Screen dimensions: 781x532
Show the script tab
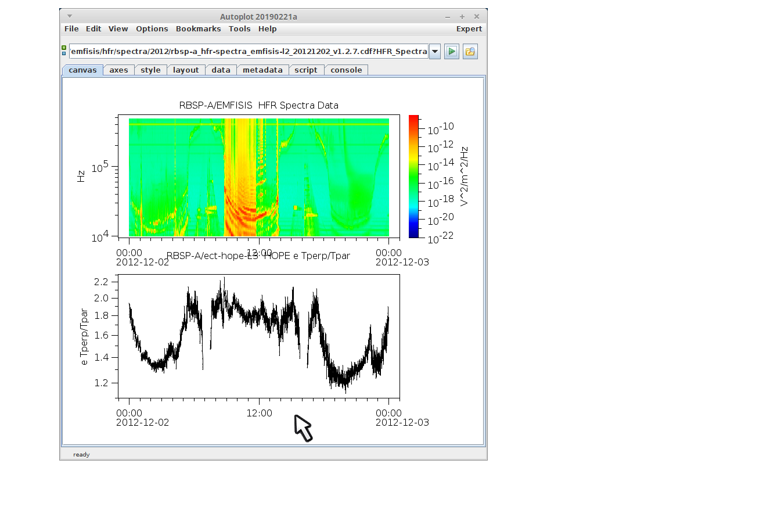[x=305, y=70]
